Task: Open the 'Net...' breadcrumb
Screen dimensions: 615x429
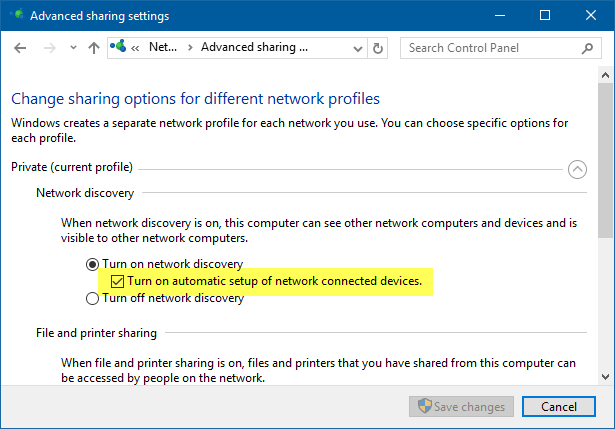Action: (x=163, y=47)
